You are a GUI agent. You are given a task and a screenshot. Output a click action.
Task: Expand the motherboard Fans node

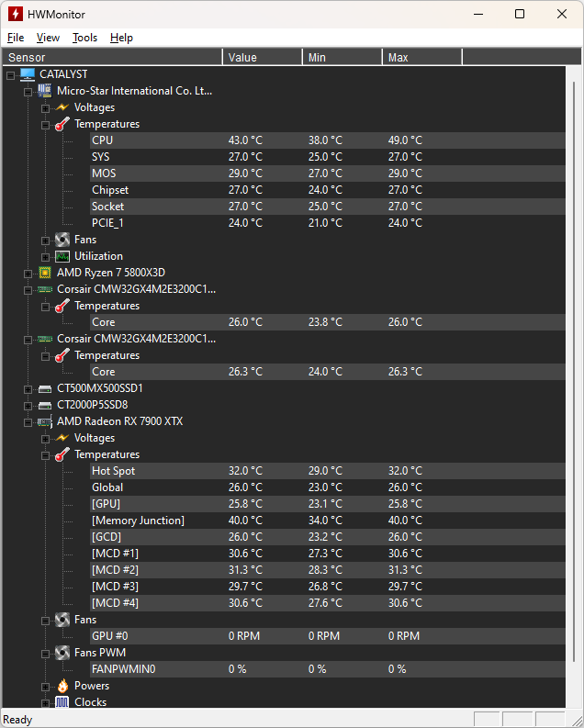(46, 241)
